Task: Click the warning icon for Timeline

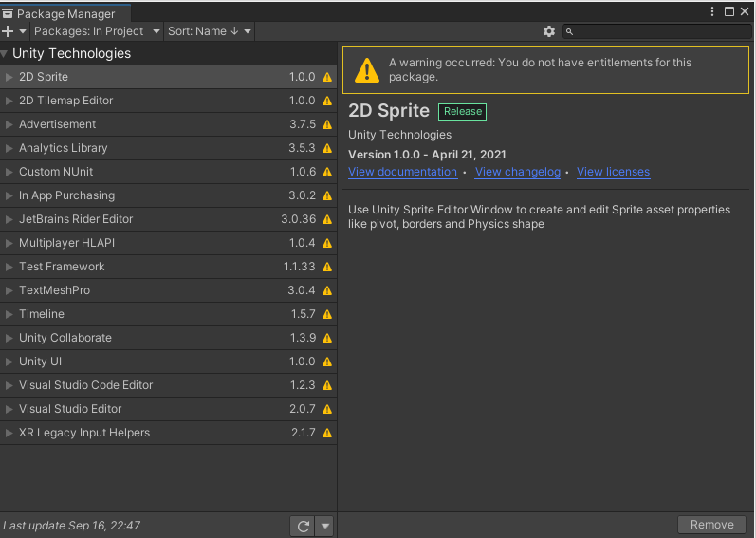Action: (x=327, y=314)
